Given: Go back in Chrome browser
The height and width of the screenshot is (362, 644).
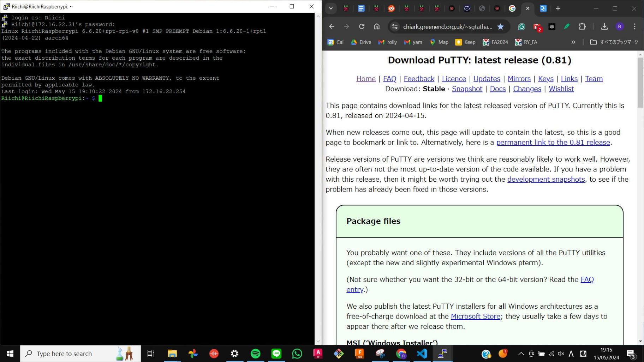Looking at the screenshot, I should click(331, 26).
